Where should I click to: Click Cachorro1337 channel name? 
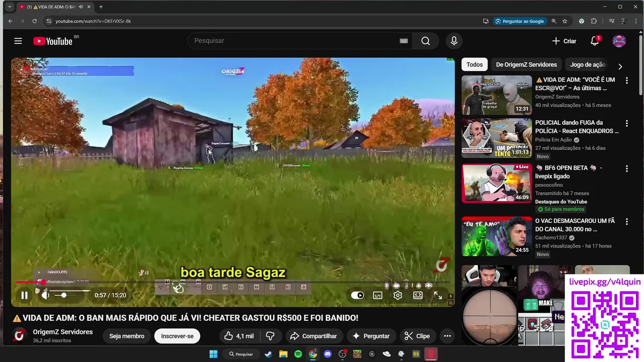click(551, 238)
